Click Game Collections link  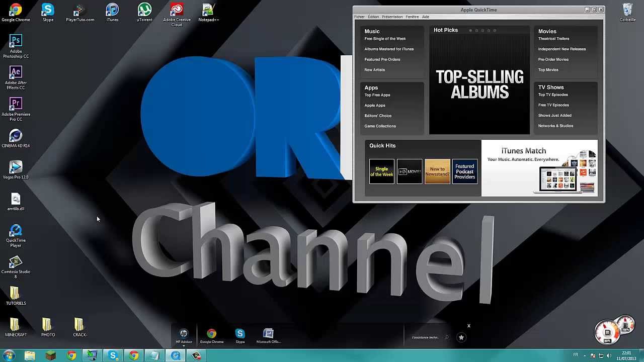point(380,126)
